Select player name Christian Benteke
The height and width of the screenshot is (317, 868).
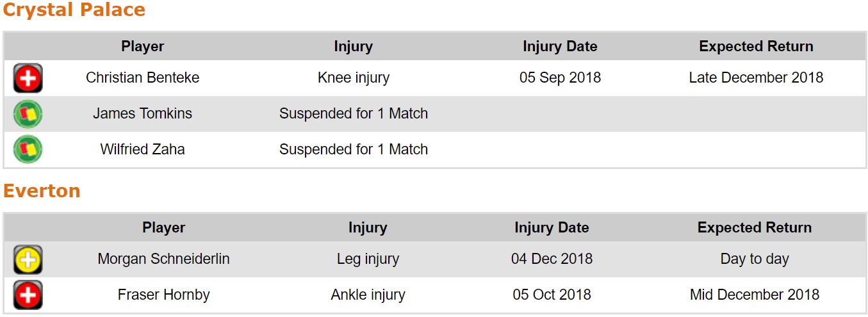tap(143, 78)
